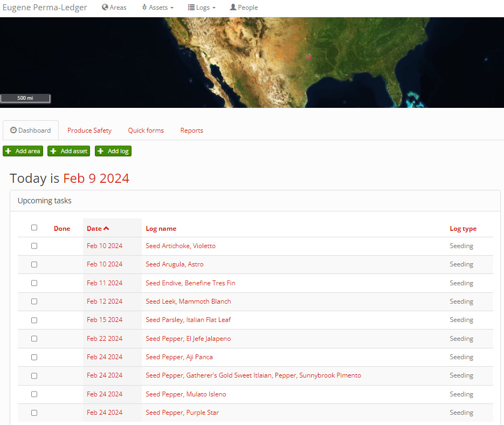Open the Quick forms tab

click(146, 131)
